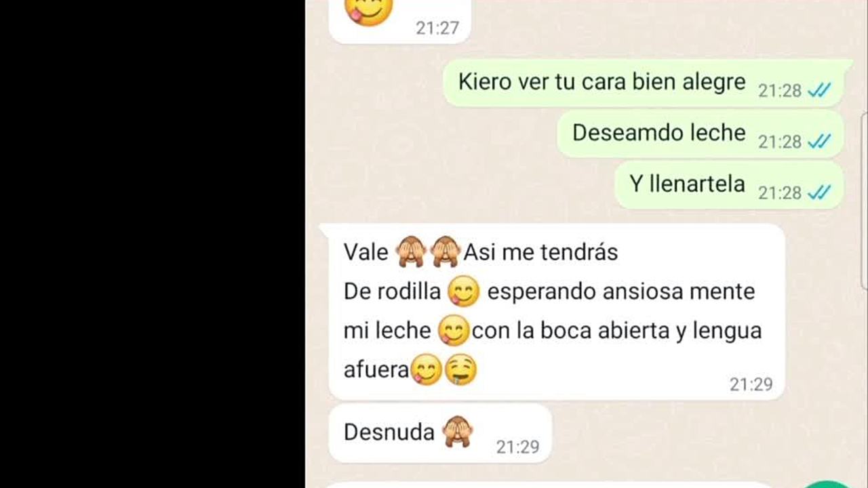Tap the green round button at bottom right
This screenshot has height=488, width=868.
(x=829, y=484)
